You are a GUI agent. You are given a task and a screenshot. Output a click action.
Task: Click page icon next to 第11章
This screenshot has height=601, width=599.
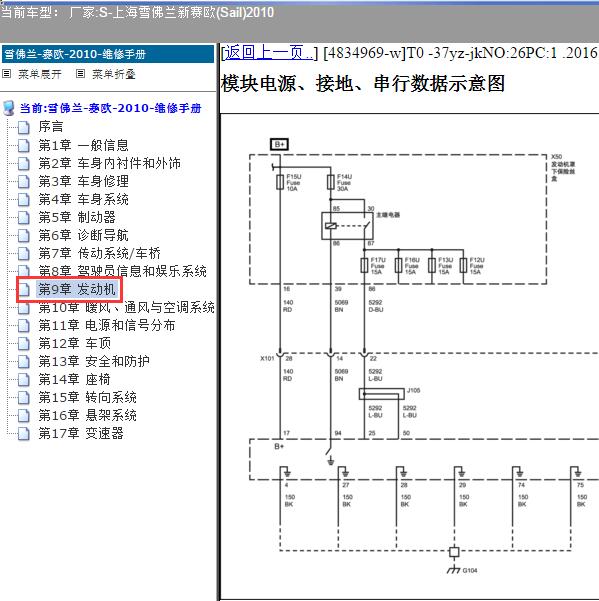coord(24,326)
